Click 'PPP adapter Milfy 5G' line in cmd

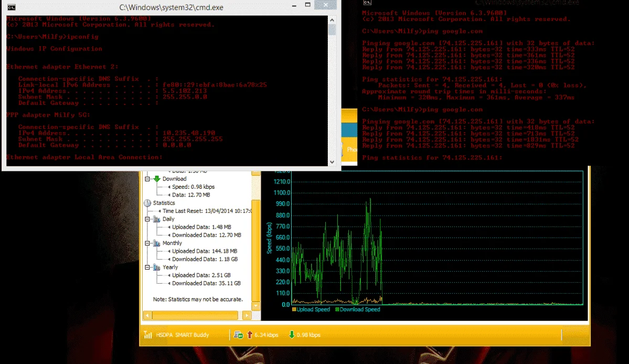point(48,115)
